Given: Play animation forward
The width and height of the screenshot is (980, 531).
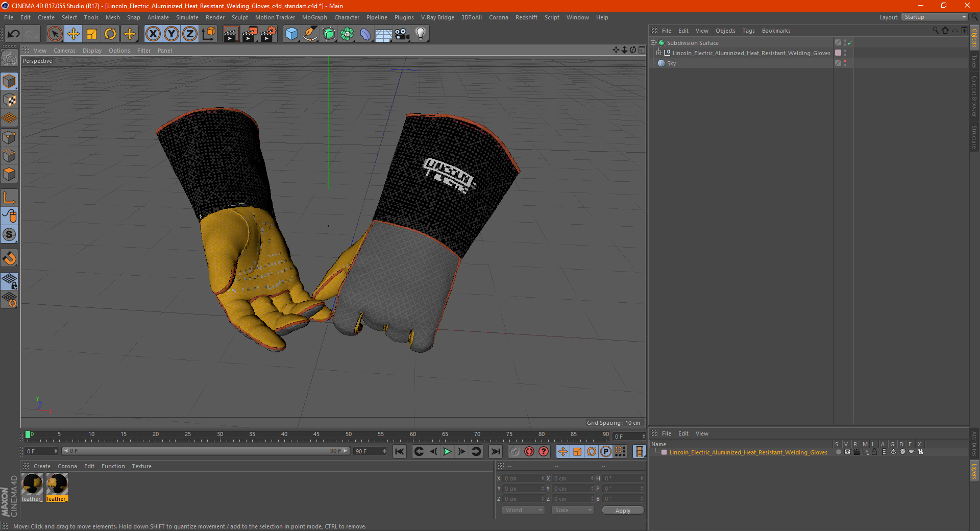Looking at the screenshot, I should click(447, 451).
